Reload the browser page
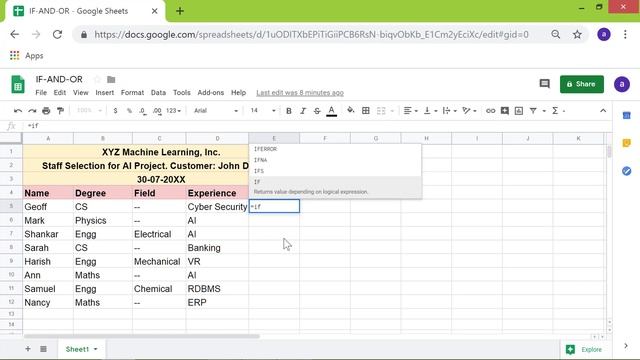 click(x=57, y=35)
